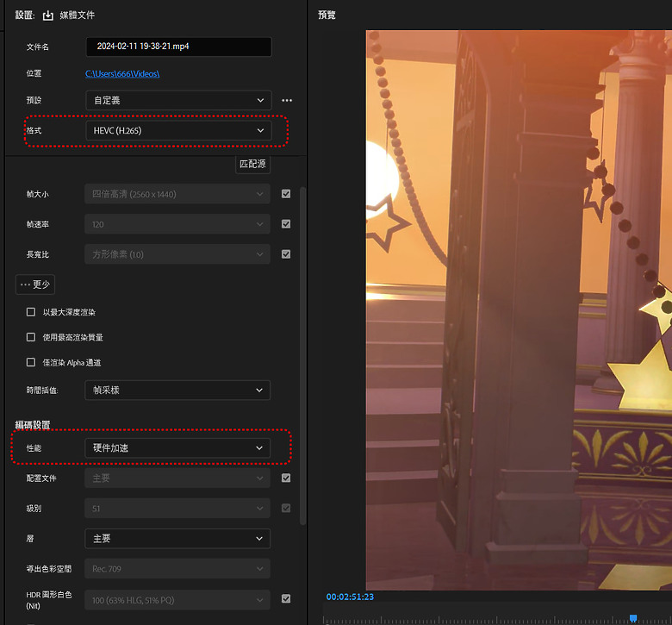Viewport: 672px width, 625px height.
Task: Enable 使用最高渲染質量 checkbox
Action: (x=31, y=337)
